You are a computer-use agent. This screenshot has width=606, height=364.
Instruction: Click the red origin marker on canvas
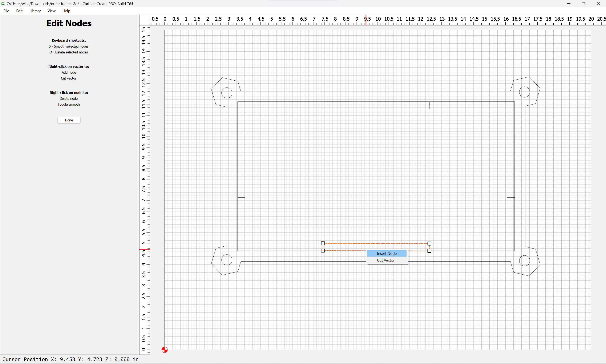pyautogui.click(x=165, y=350)
